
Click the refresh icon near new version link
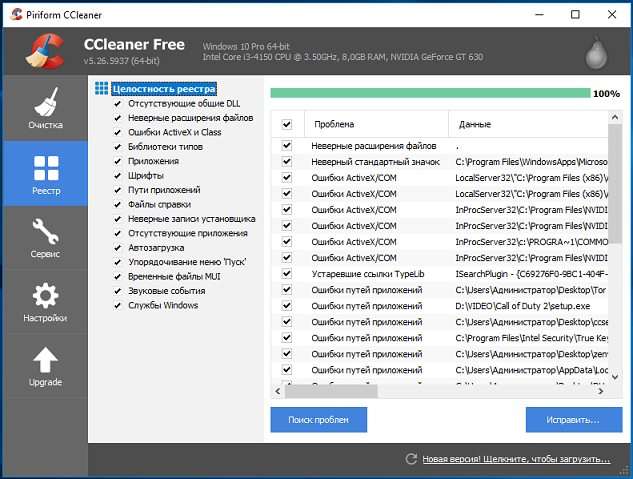tap(411, 459)
